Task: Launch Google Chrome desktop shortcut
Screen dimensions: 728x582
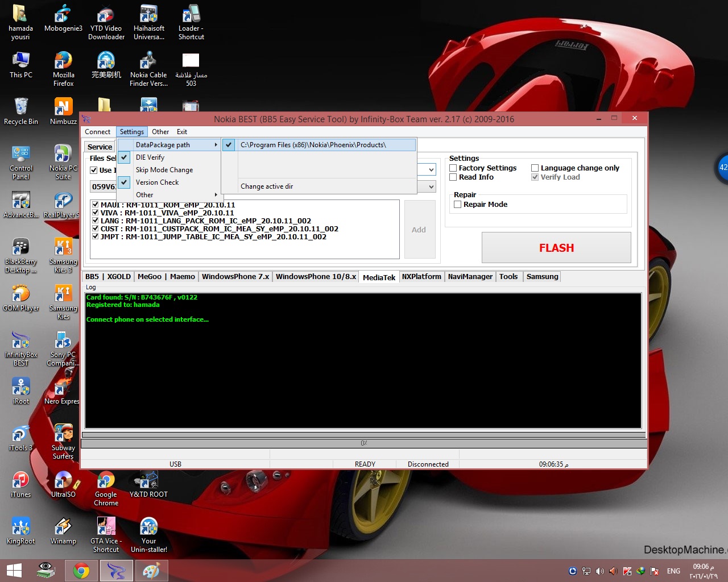Action: tap(106, 489)
